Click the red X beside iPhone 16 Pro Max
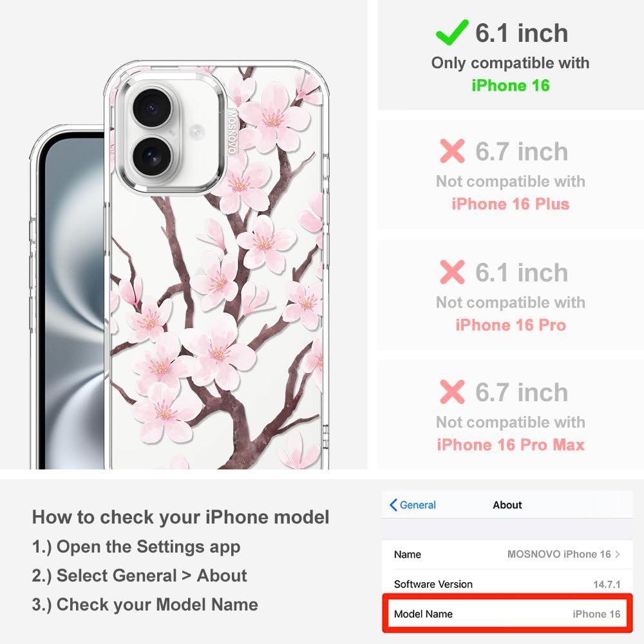 coord(452,392)
